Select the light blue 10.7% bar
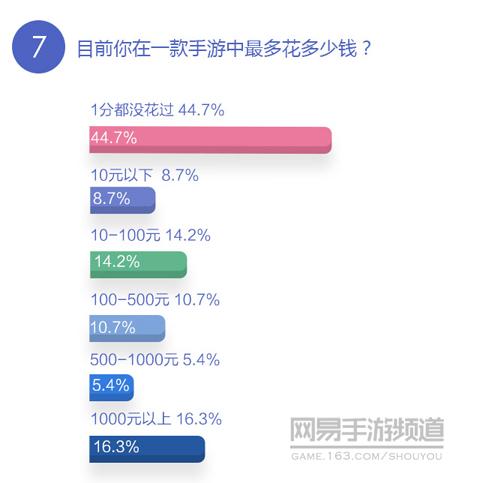 (x=127, y=328)
